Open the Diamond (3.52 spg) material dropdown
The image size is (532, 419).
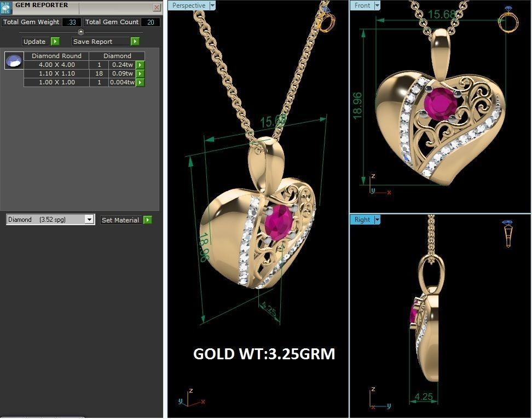coord(89,219)
